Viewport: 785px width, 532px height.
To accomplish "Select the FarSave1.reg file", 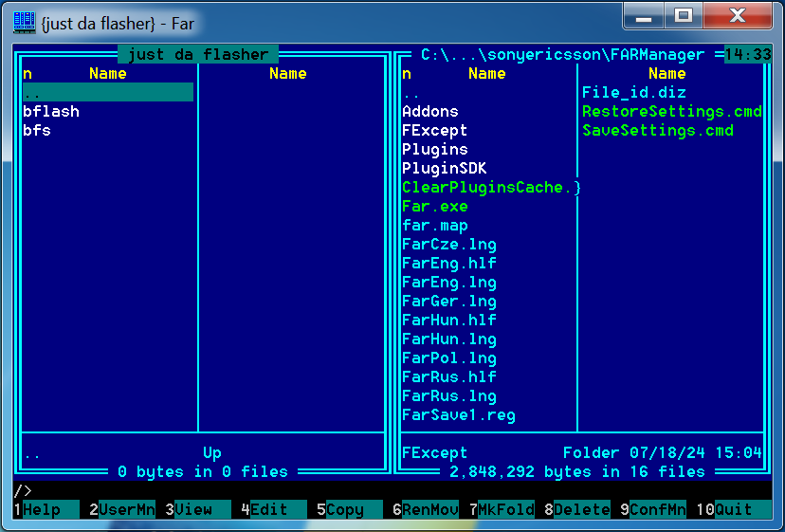I will (459, 414).
